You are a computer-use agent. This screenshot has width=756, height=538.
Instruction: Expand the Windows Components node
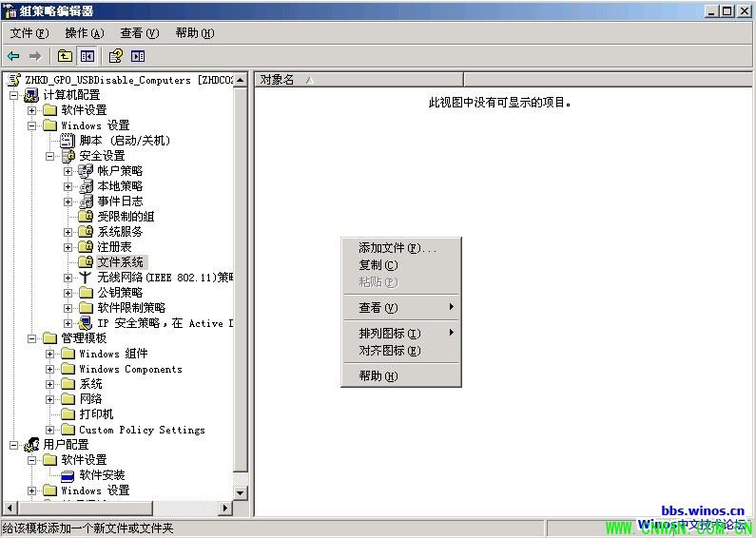50,369
